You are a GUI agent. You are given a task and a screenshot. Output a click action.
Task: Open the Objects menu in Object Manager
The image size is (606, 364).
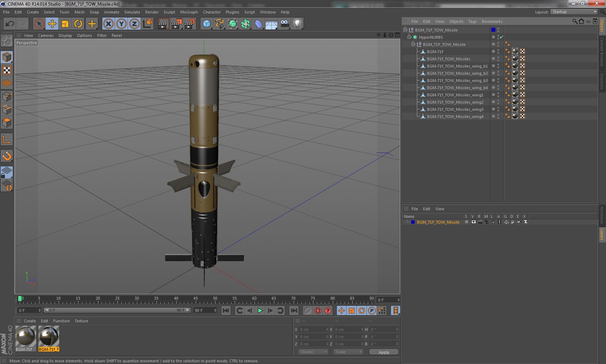[x=456, y=21]
